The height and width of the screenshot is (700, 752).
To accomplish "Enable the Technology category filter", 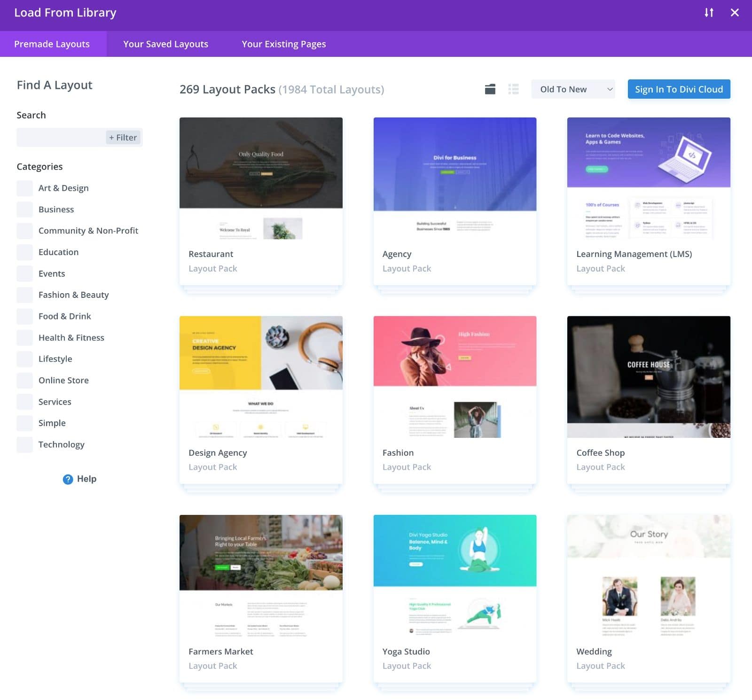I will tap(24, 444).
